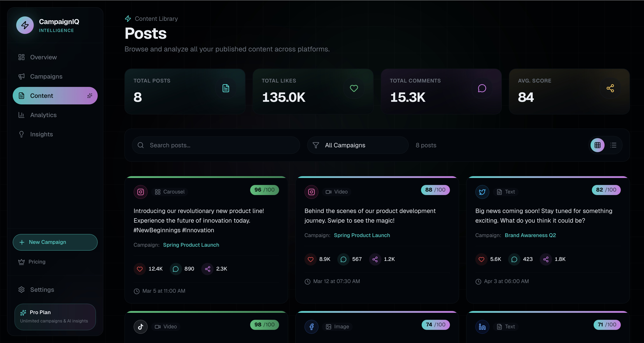This screenshot has height=343, width=644.
Task: Click the Instagram icon on the Carousel post
Action: tap(140, 192)
